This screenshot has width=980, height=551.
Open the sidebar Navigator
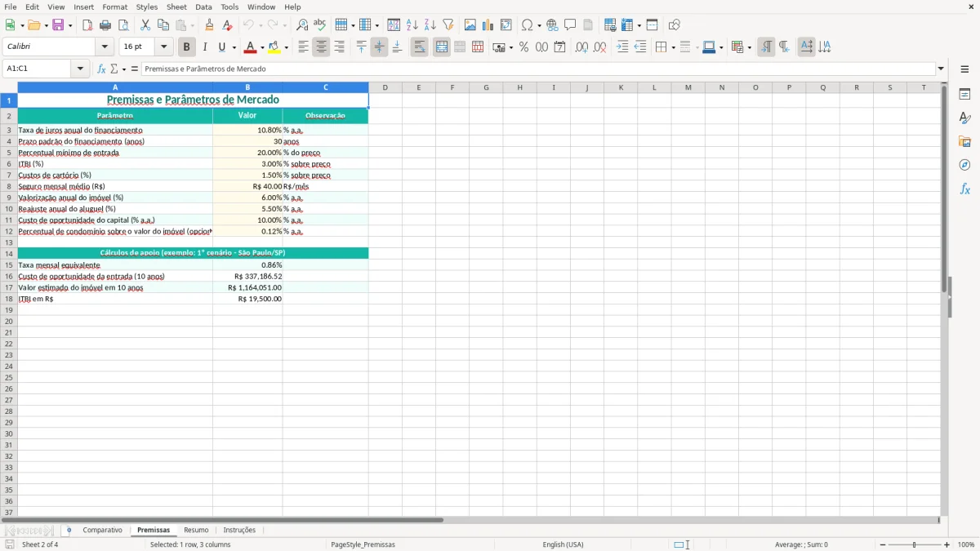click(964, 165)
